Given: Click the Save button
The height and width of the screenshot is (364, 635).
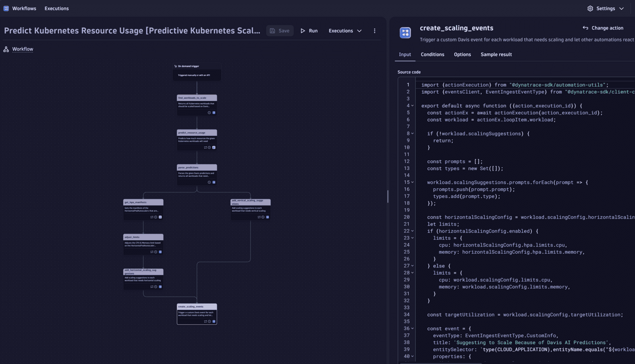Looking at the screenshot, I should click(280, 31).
